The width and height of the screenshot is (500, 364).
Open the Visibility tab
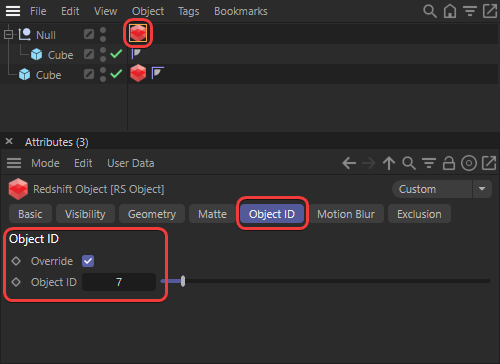[x=85, y=214]
